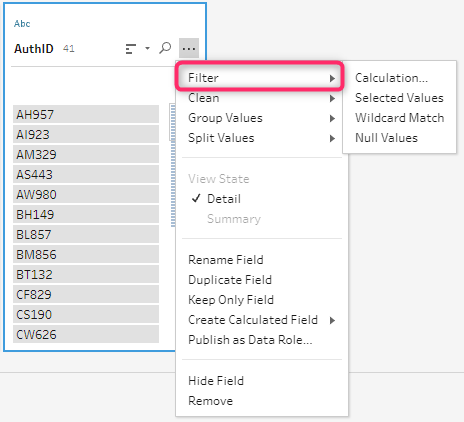
Task: Select the CW626 value row
Action: tap(86, 334)
